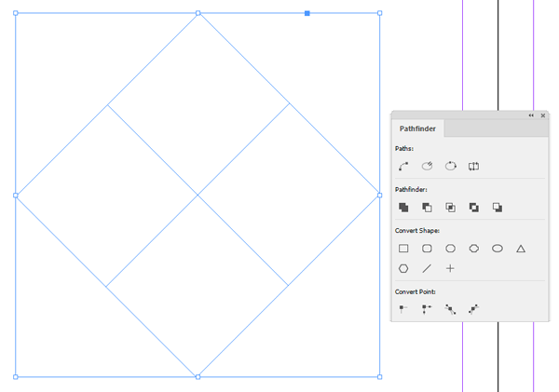Convert shape to polygon hexagon
Viewport: 559px width, 392px height.
tap(403, 268)
